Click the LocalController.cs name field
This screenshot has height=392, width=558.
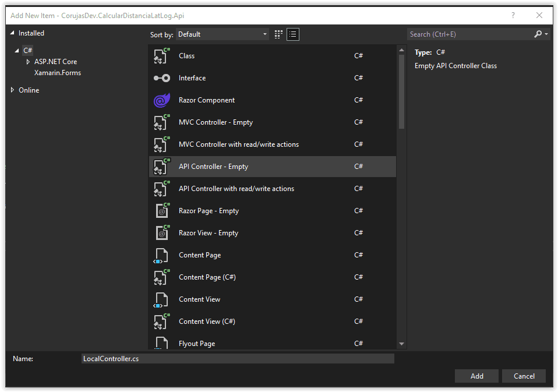point(238,359)
